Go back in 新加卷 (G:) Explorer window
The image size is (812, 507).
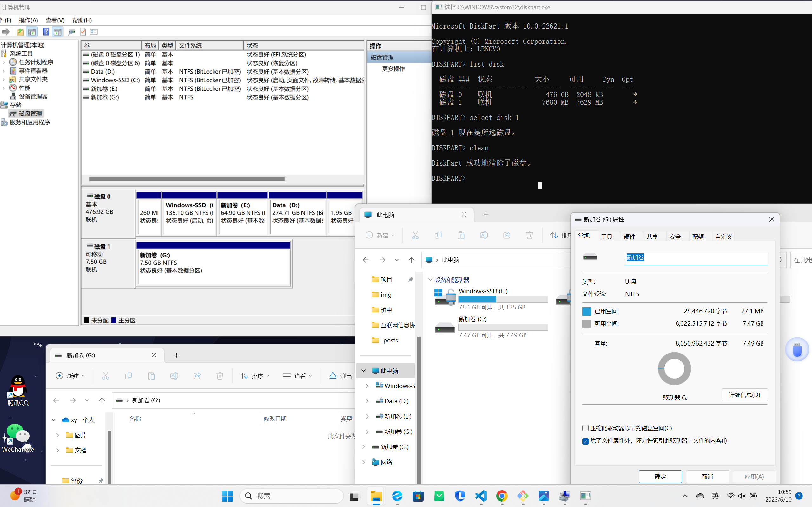point(56,400)
